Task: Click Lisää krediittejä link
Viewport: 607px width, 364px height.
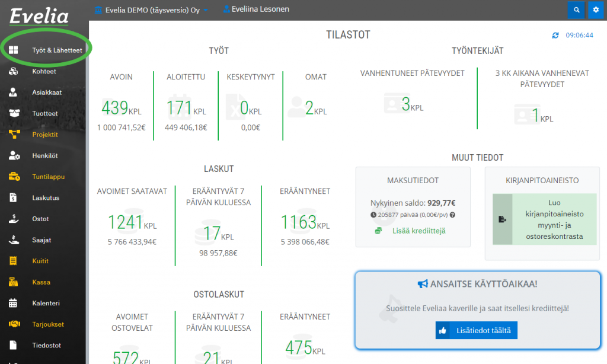Action: [419, 231]
